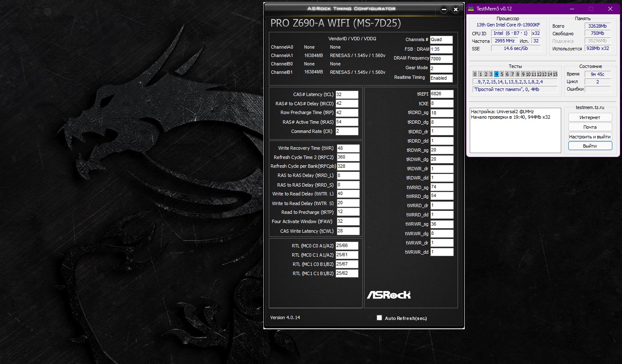Click the RTL (MC1 C0 B1/B2) field
The width and height of the screenshot is (622, 364).
[x=347, y=264]
